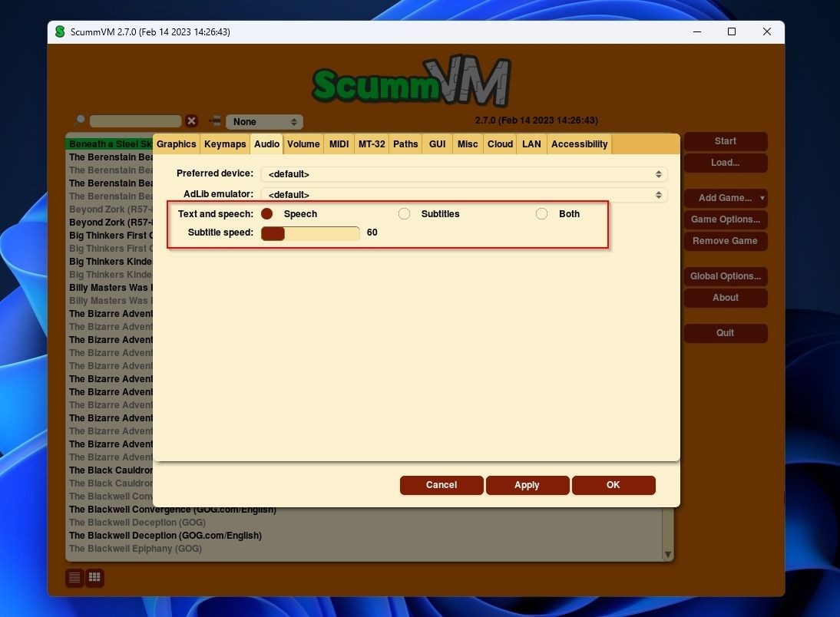Click ScummVM title bar app icon
Image resolution: width=840 pixels, height=617 pixels.
pyautogui.click(x=60, y=31)
